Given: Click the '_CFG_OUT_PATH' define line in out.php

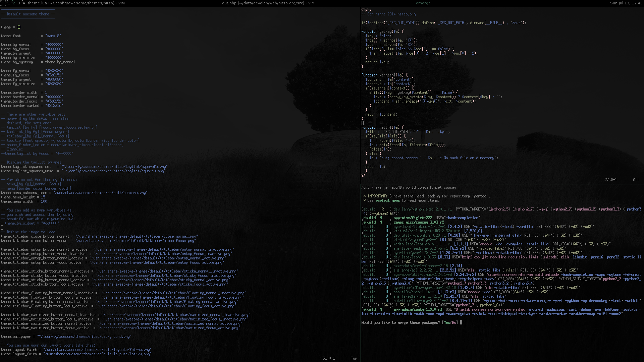Looking at the screenshot, I should (x=444, y=23).
